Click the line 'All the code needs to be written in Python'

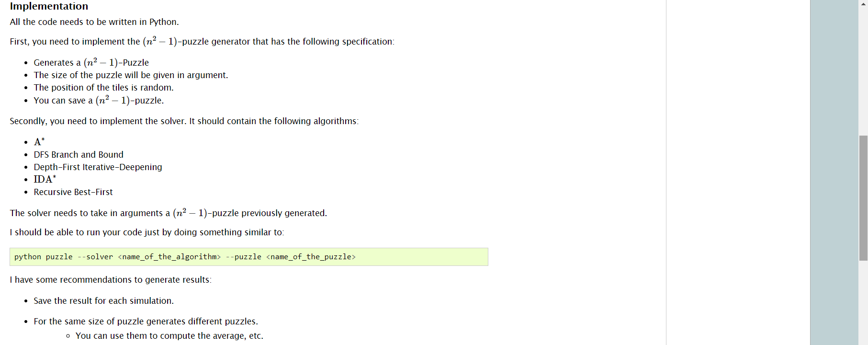tap(94, 22)
